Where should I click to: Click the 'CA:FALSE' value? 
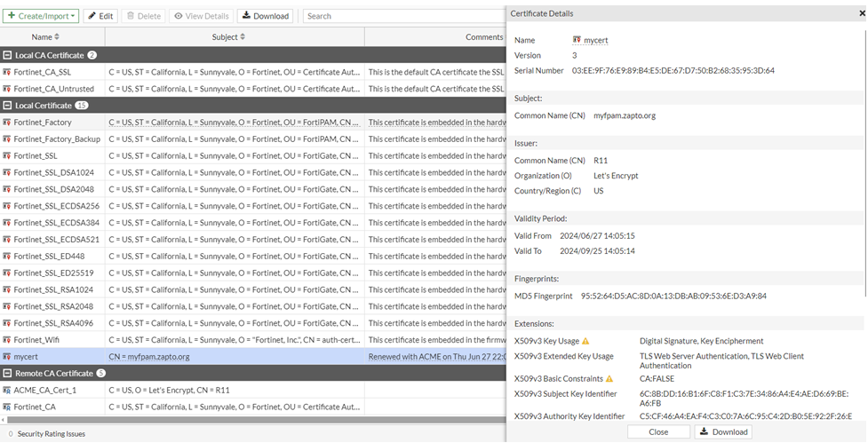point(657,379)
